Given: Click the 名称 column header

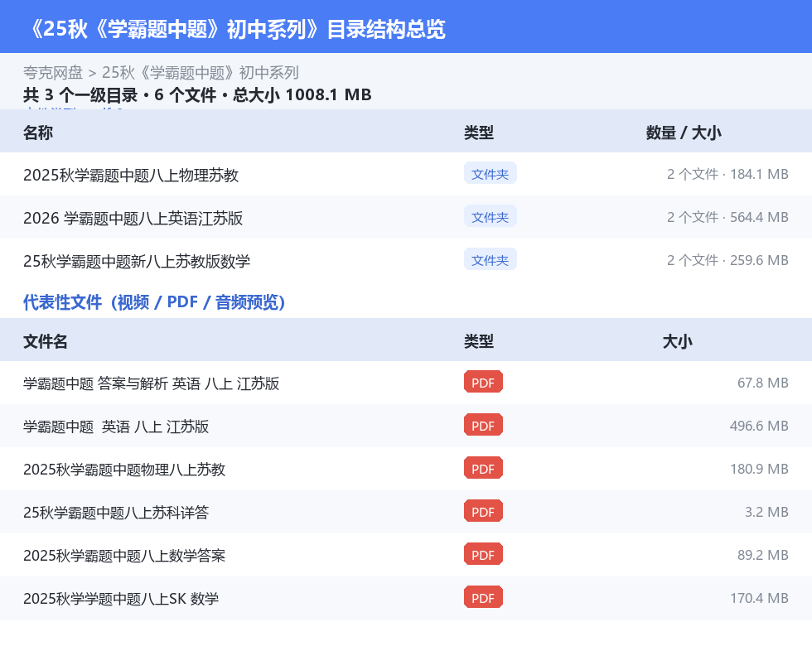Looking at the screenshot, I should [x=38, y=133].
